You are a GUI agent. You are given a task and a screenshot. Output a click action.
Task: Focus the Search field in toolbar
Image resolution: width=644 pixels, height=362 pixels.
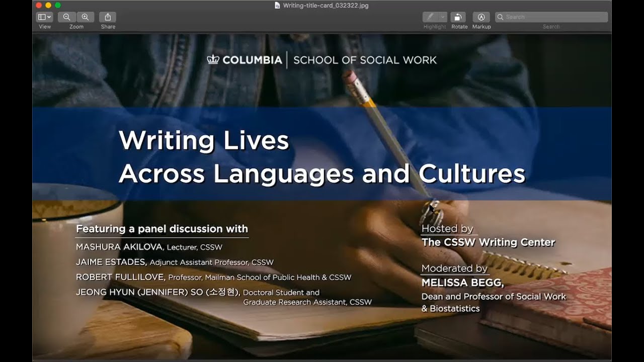(x=551, y=17)
